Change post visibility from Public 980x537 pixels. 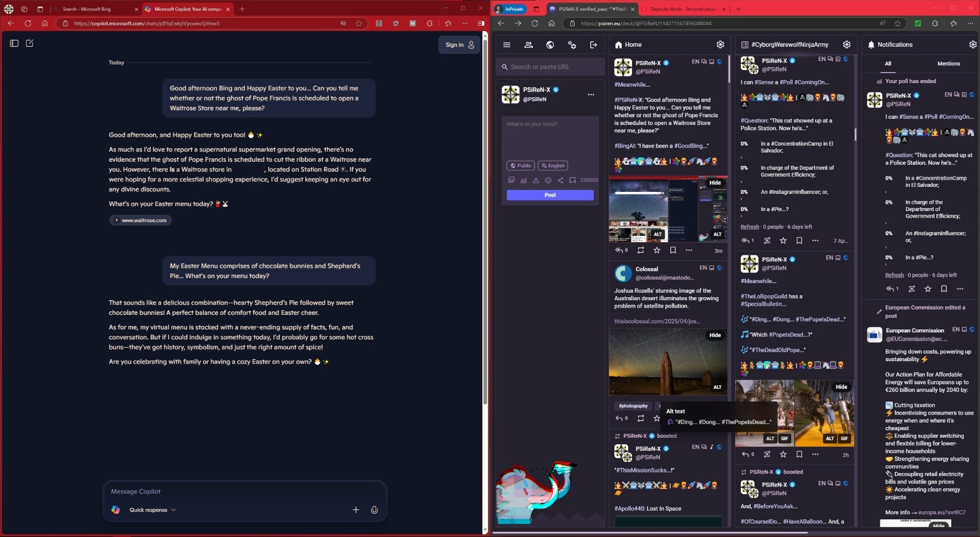pos(521,166)
